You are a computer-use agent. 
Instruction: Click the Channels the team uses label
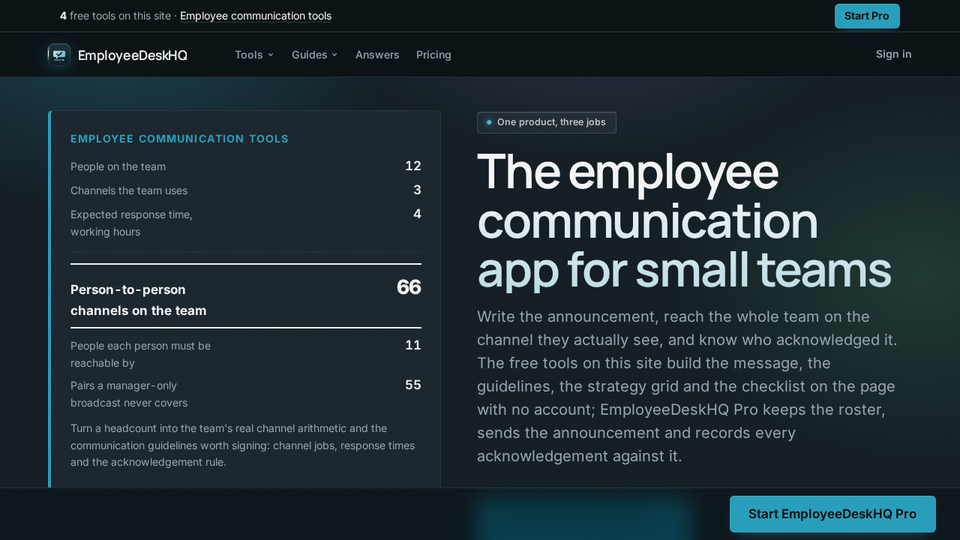coord(129,190)
